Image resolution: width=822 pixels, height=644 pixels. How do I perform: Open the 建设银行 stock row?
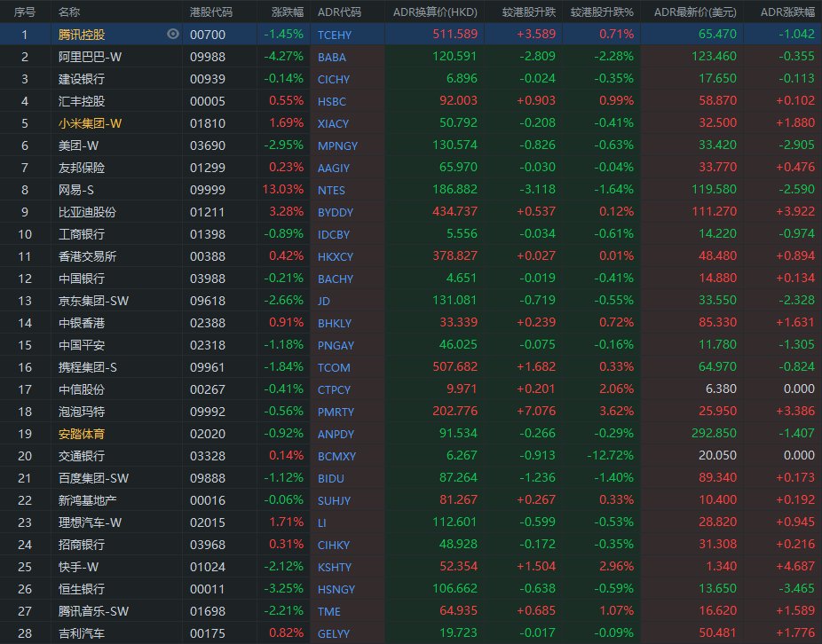coord(411,79)
